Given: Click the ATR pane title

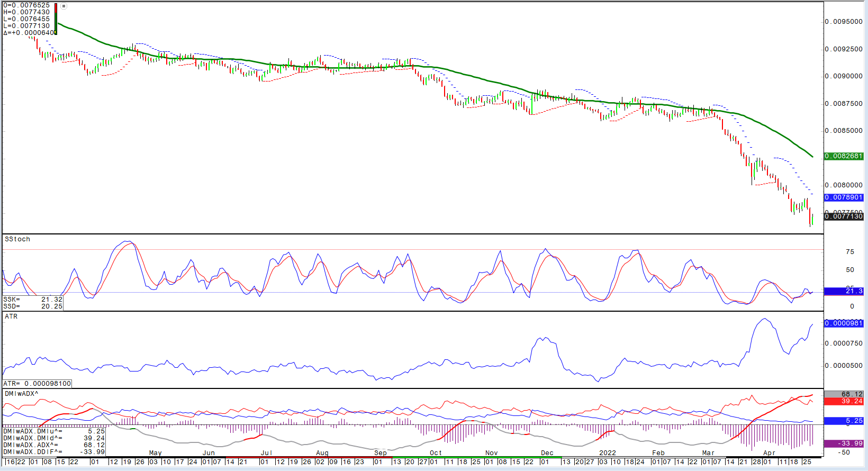Looking at the screenshot, I should click(x=11, y=316).
